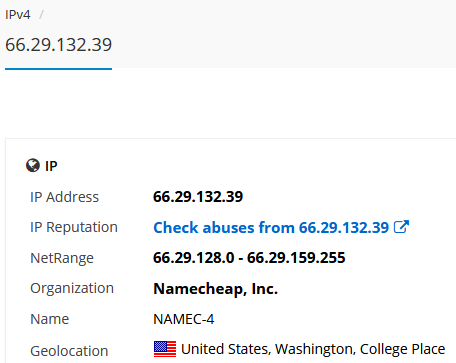
Task: Click the NetRange field label
Action: 62,258
